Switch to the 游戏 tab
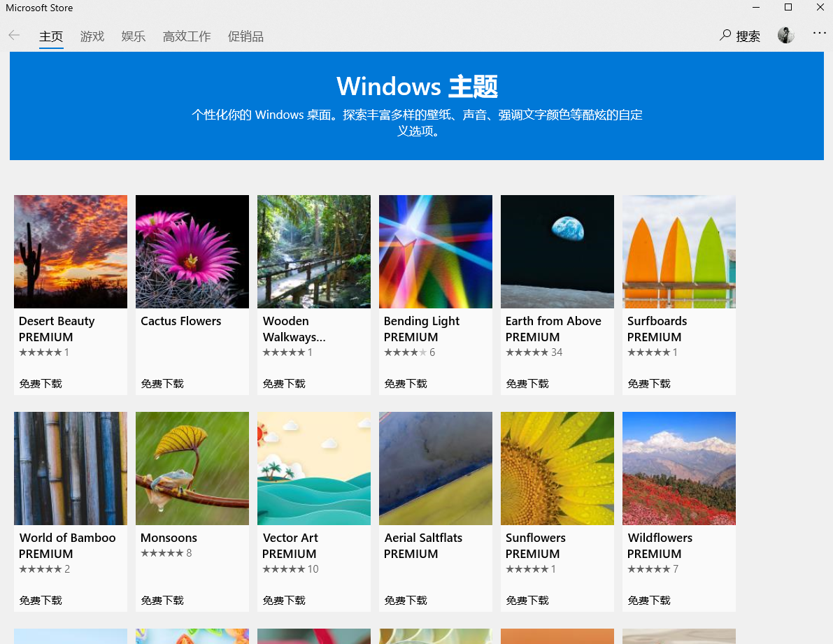 tap(92, 36)
